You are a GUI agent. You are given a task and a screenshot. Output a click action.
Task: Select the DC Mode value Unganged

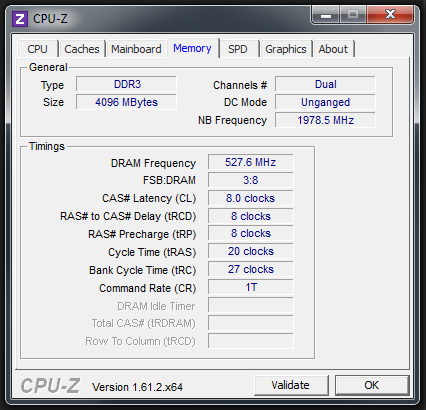[x=325, y=102]
